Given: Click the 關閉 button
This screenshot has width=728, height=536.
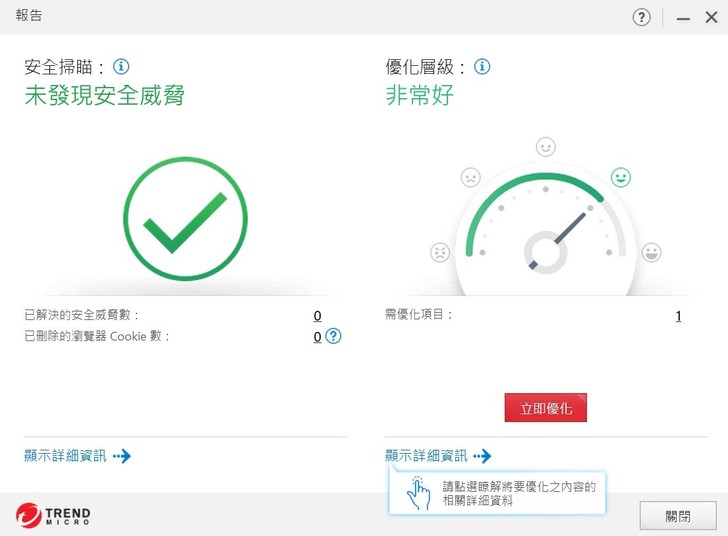Looking at the screenshot, I should (678, 516).
